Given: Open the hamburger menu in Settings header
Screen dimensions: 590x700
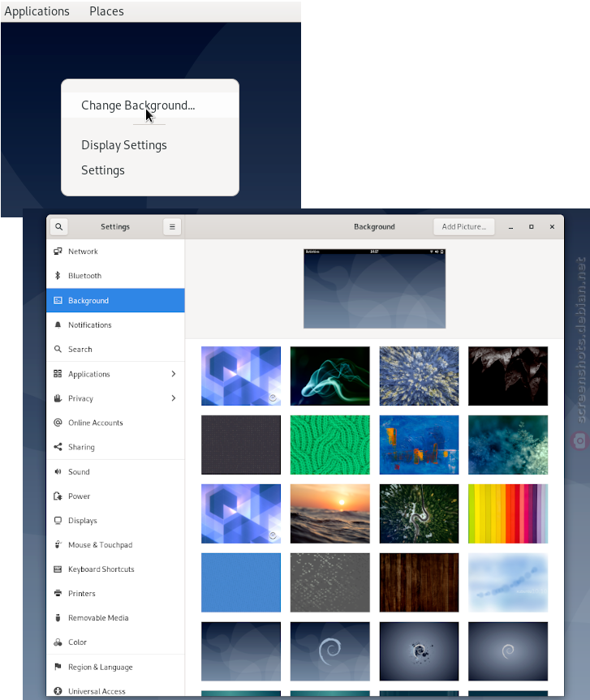Looking at the screenshot, I should pos(172,227).
